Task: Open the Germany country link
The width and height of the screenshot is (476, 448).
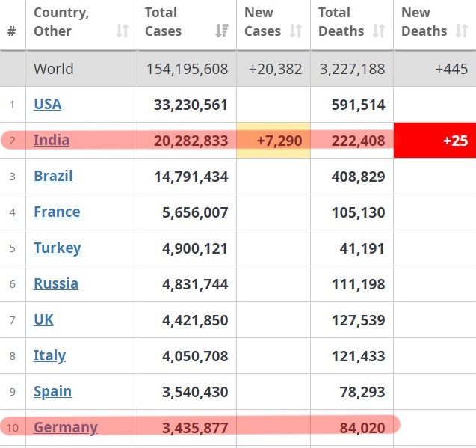Action: (66, 427)
